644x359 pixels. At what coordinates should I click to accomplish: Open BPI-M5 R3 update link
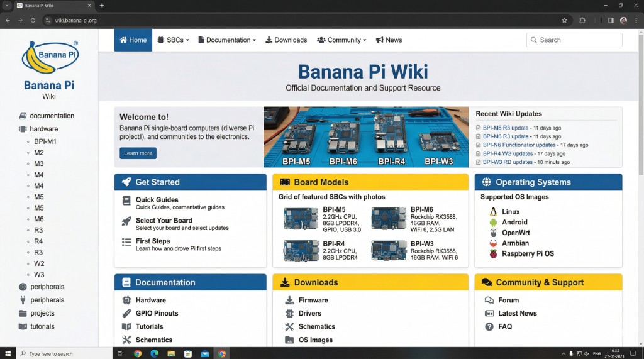[x=506, y=128]
